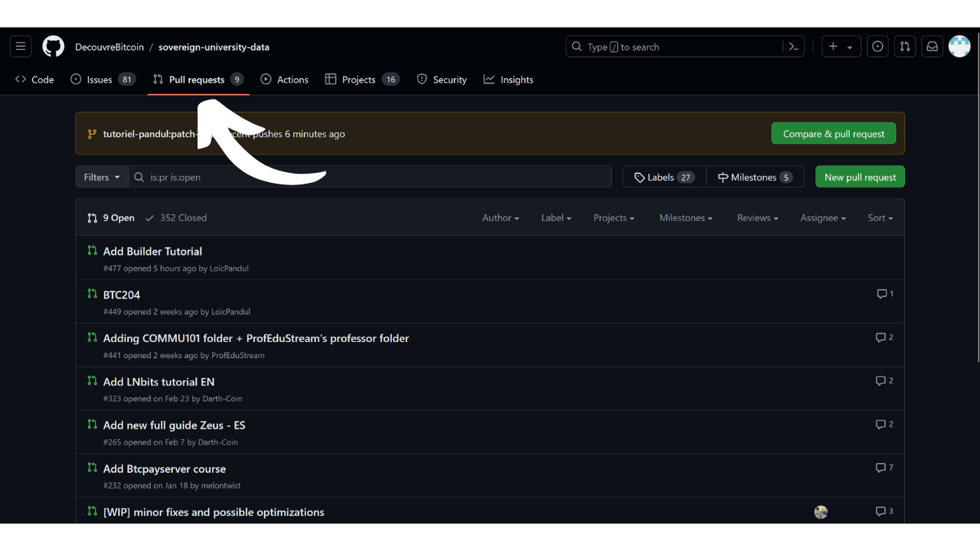Screen dimensions: 980x551
Task: Switch to the Security tab
Action: 442,80
